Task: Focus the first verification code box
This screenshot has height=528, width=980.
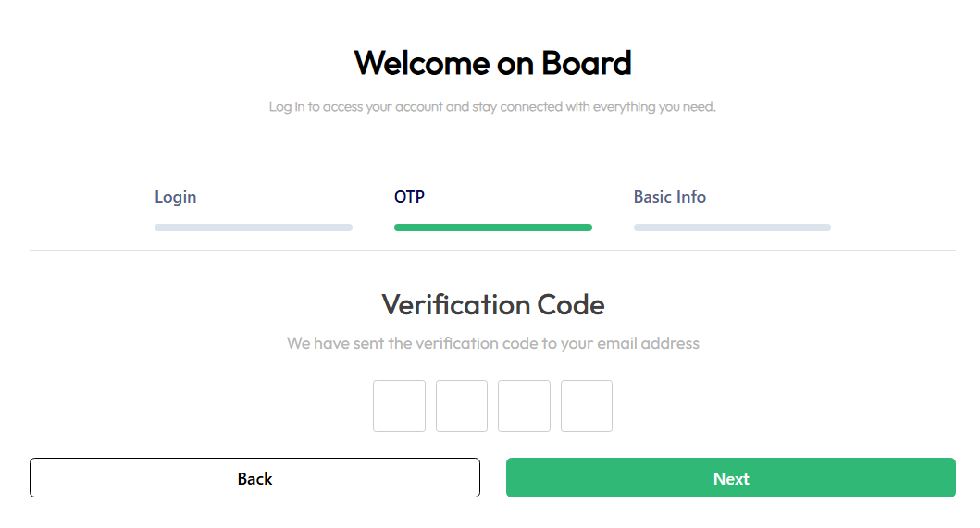Action: pyautogui.click(x=399, y=406)
